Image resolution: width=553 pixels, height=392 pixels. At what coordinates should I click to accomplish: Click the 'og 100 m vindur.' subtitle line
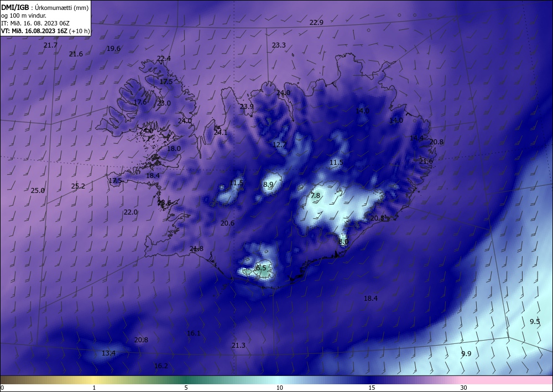(x=24, y=15)
